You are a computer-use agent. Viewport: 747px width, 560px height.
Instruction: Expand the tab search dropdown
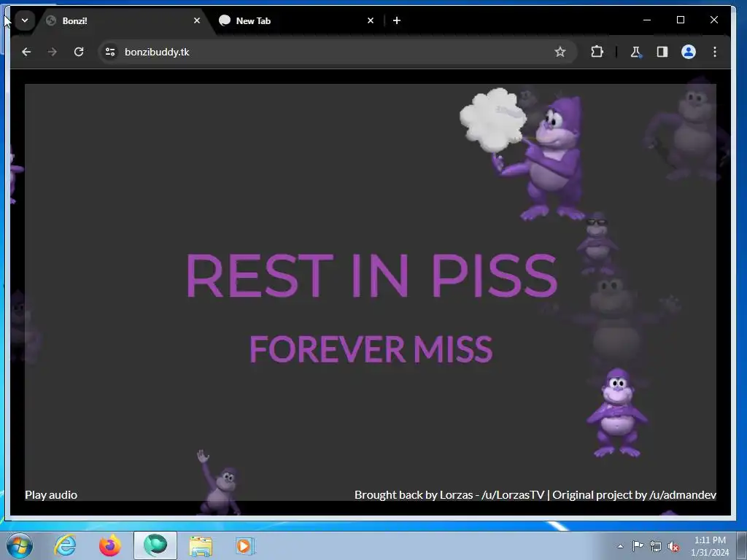(x=25, y=20)
